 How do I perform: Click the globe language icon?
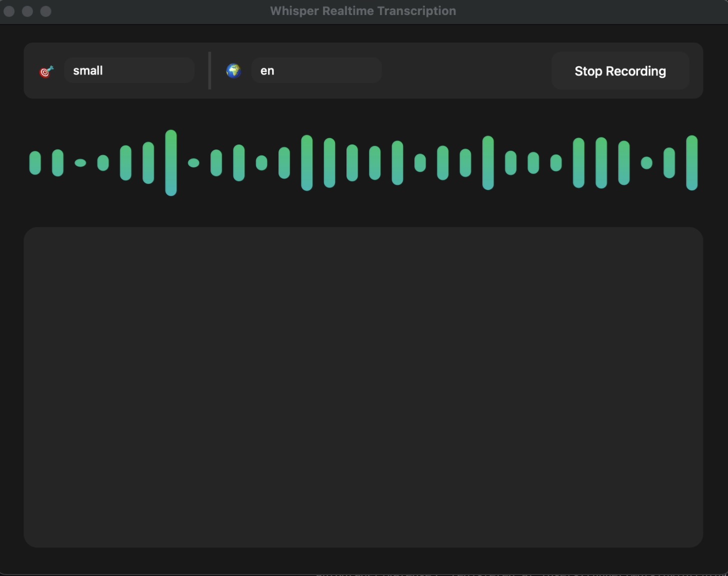233,70
